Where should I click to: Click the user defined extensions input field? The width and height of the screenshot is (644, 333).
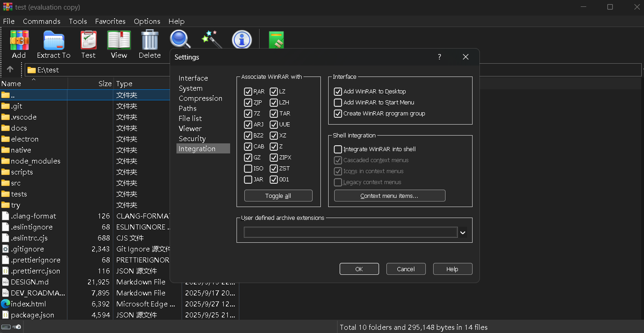tap(350, 233)
